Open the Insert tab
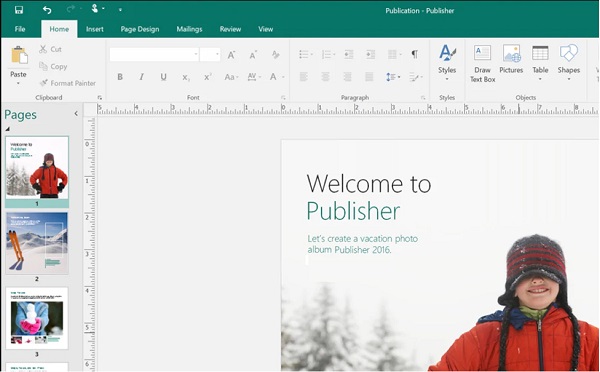The width and height of the screenshot is (600, 372). pos(95,29)
